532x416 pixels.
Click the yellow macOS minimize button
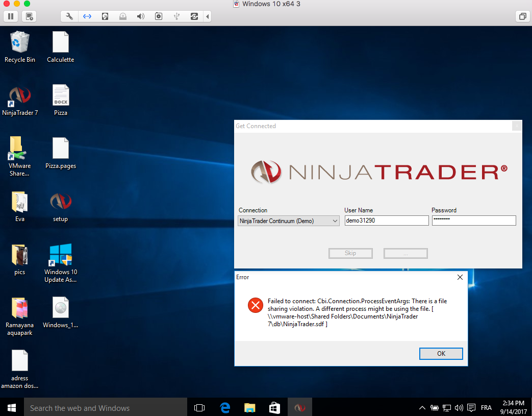pyautogui.click(x=17, y=4)
